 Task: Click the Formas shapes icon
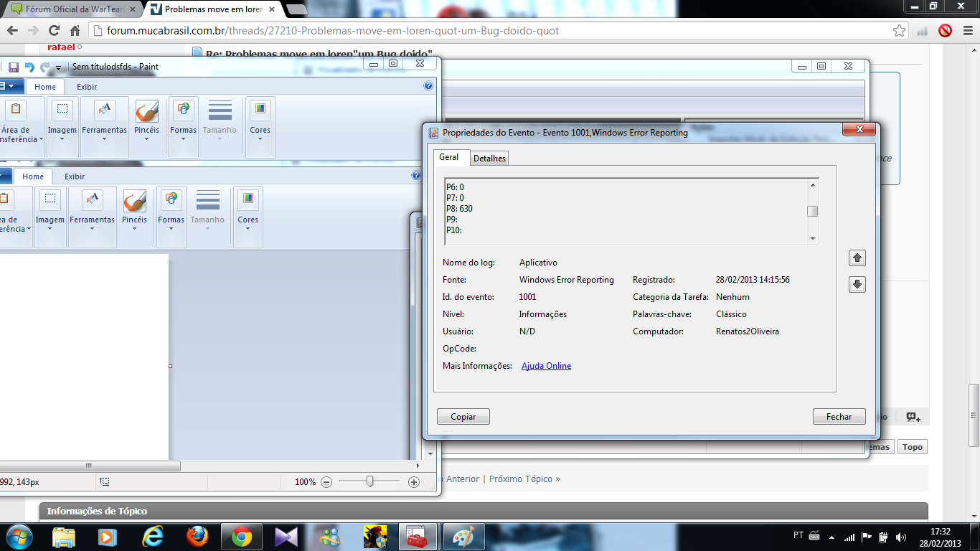183,110
